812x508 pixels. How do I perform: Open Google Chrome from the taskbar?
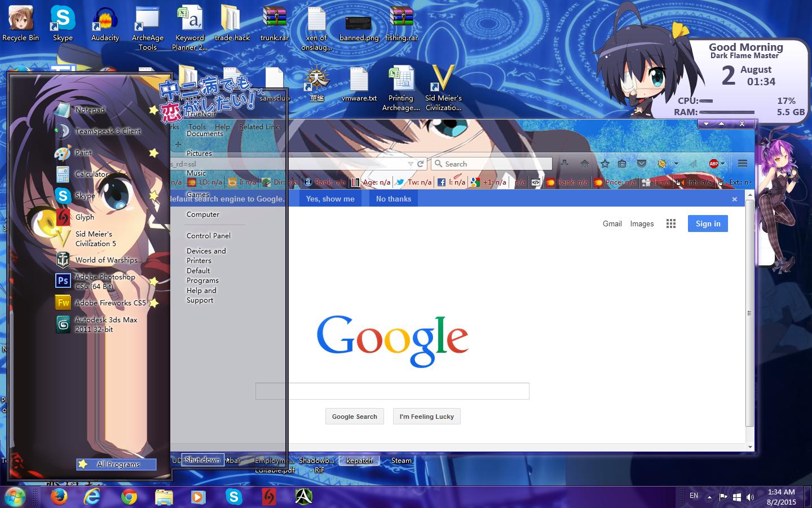coord(128,497)
